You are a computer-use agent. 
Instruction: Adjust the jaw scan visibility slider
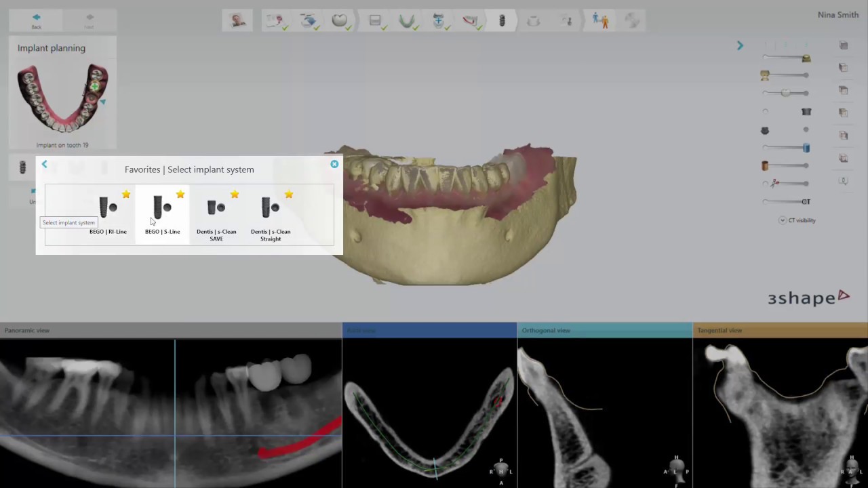click(x=786, y=75)
